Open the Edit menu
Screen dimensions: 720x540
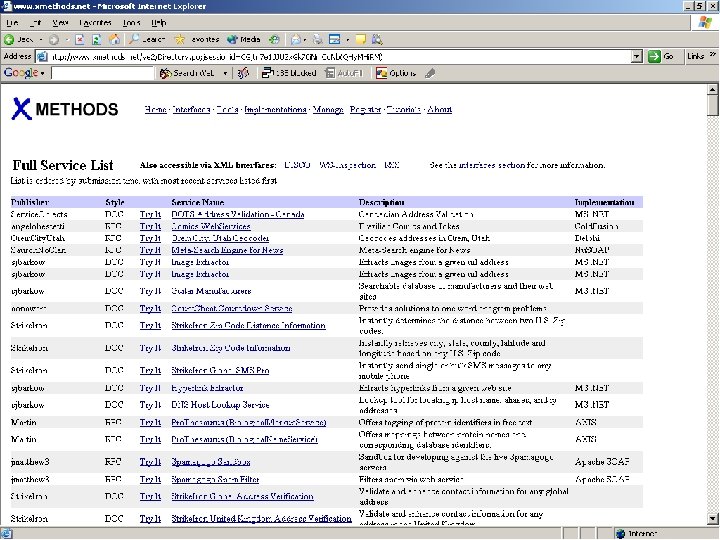click(35, 22)
